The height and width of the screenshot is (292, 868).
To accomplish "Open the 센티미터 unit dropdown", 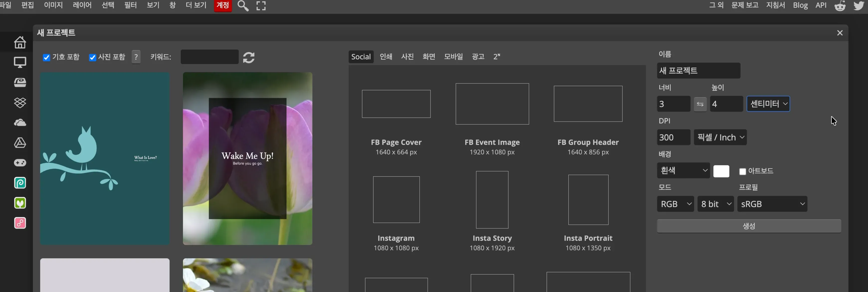I will pyautogui.click(x=768, y=104).
